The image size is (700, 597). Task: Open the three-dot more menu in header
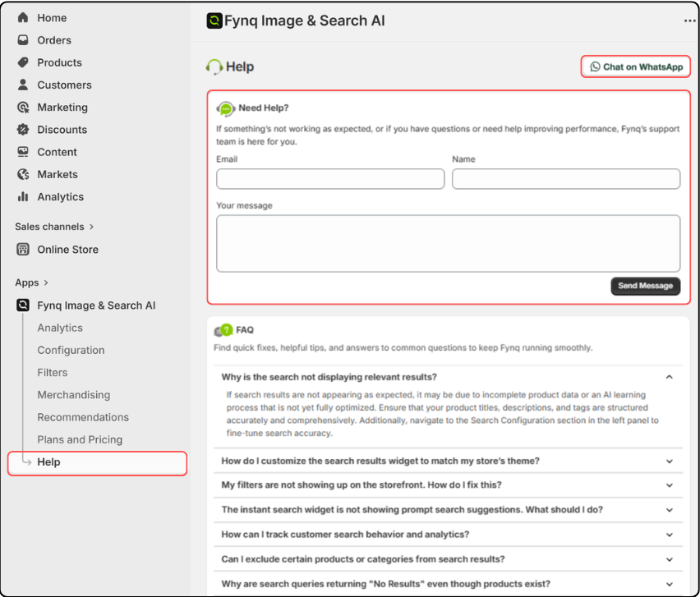689,21
